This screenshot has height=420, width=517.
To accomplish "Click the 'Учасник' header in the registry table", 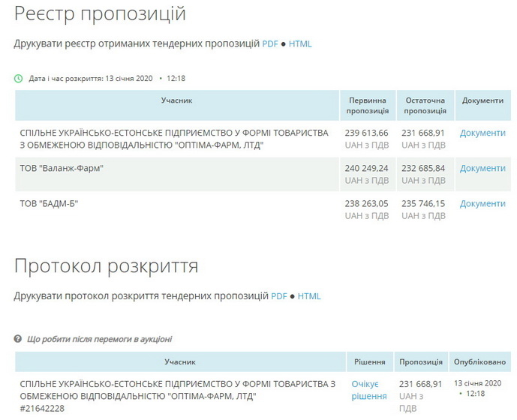I will pyautogui.click(x=176, y=100).
